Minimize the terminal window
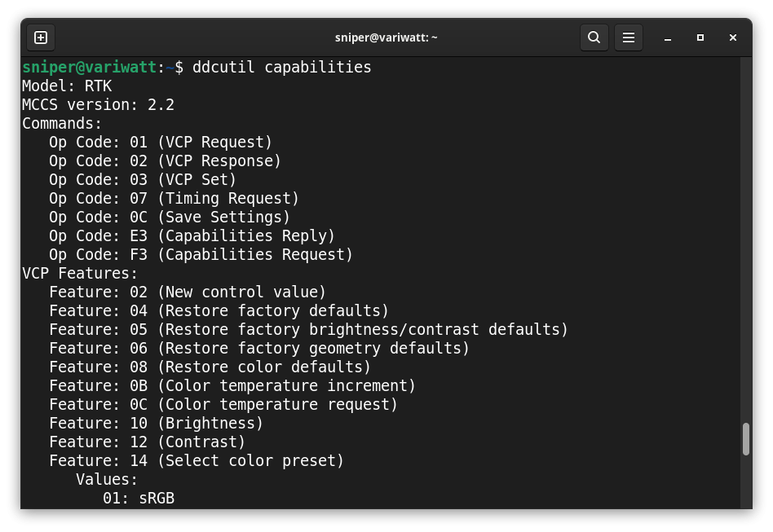 [667, 37]
